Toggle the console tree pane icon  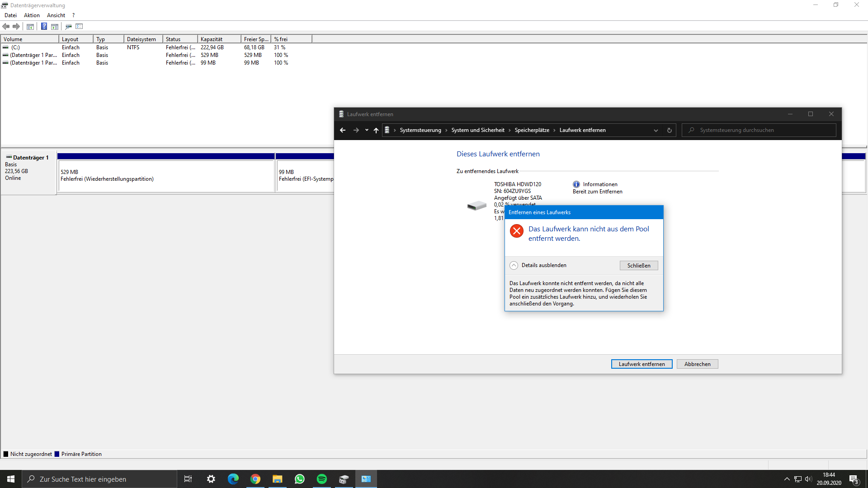(30, 26)
